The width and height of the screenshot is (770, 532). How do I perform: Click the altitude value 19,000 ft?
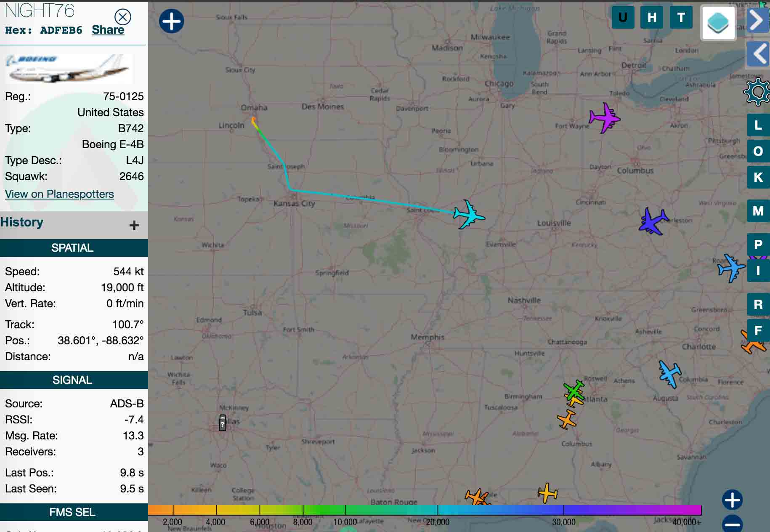tap(122, 287)
